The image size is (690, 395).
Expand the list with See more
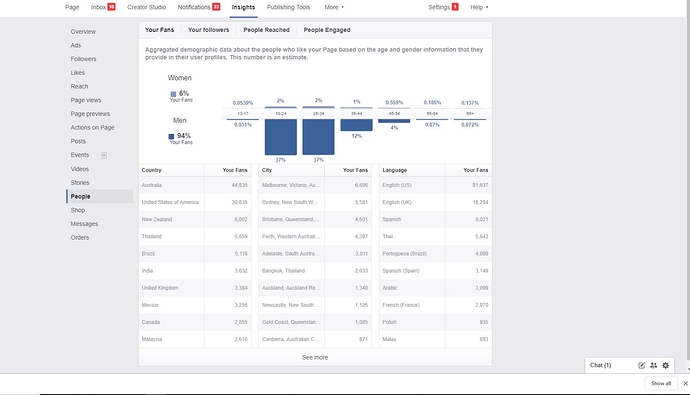click(x=315, y=357)
